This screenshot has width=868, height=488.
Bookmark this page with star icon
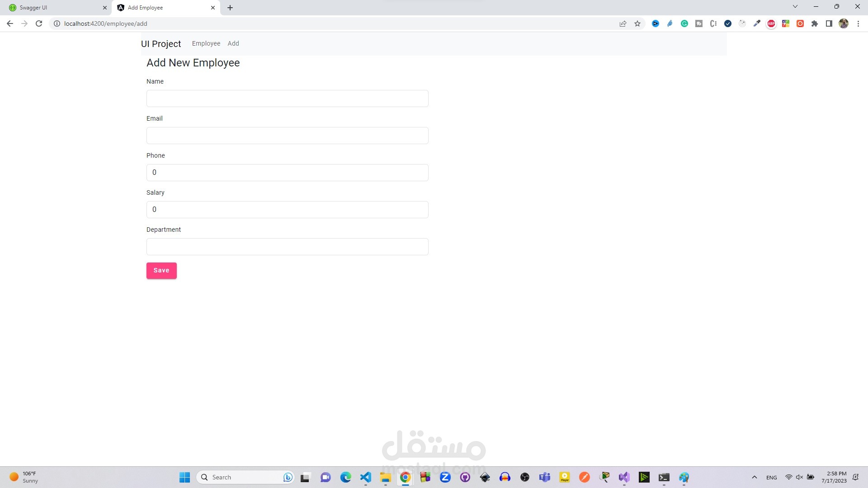[x=637, y=23]
